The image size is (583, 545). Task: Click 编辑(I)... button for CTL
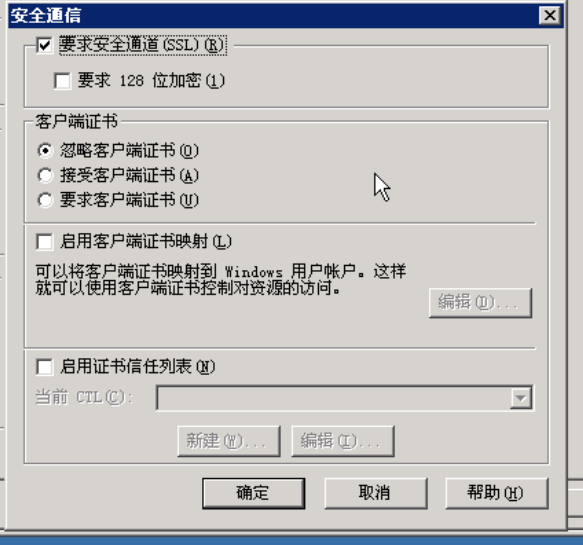tap(343, 441)
